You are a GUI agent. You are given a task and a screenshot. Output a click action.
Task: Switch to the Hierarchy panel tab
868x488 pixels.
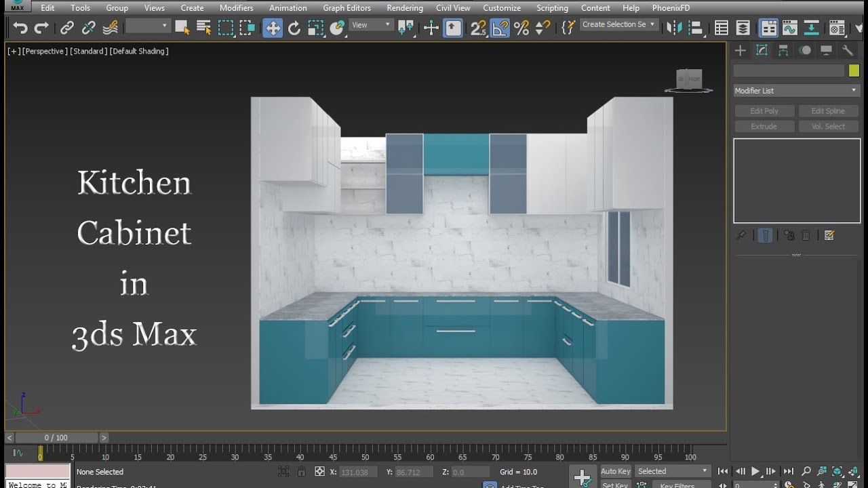tap(783, 50)
